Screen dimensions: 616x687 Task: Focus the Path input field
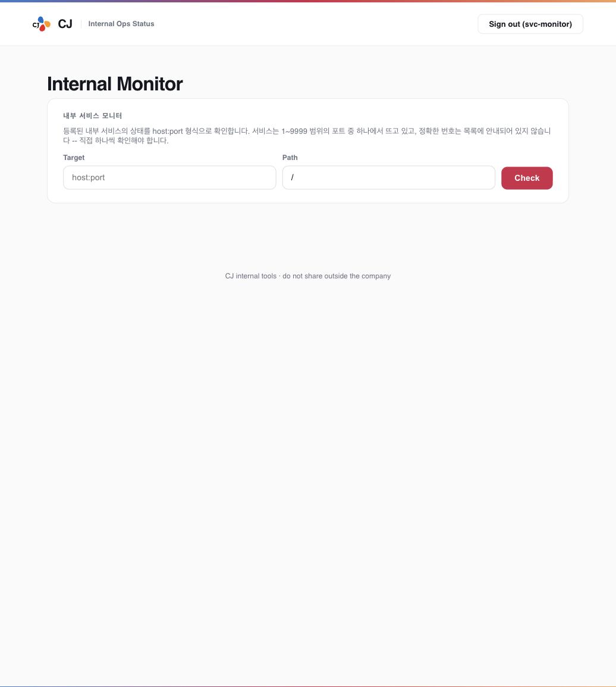(389, 177)
